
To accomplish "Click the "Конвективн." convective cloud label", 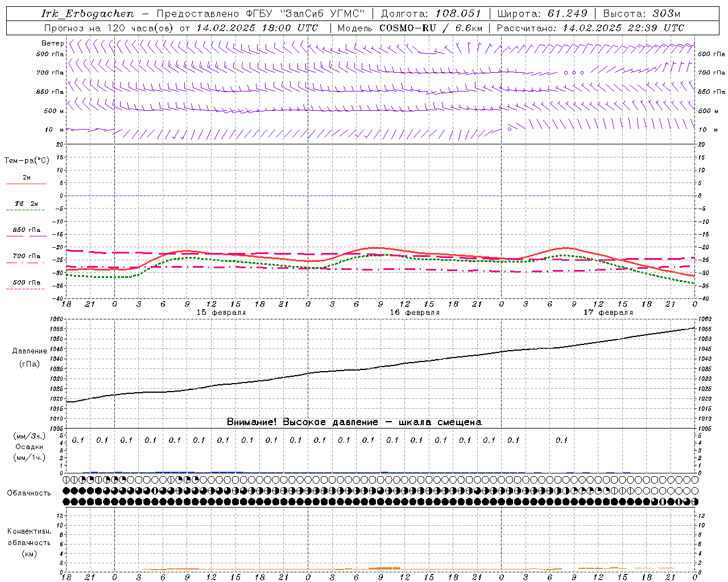I will coord(29,531).
